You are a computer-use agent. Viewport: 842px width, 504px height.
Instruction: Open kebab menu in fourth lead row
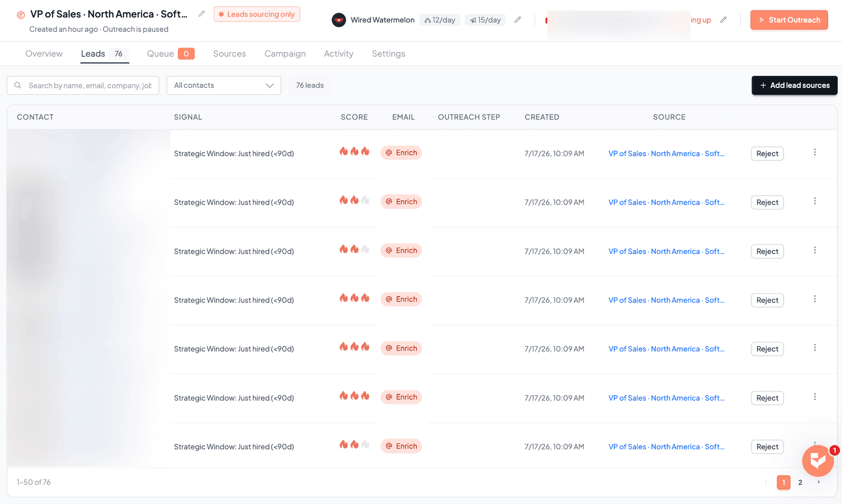coord(815,299)
